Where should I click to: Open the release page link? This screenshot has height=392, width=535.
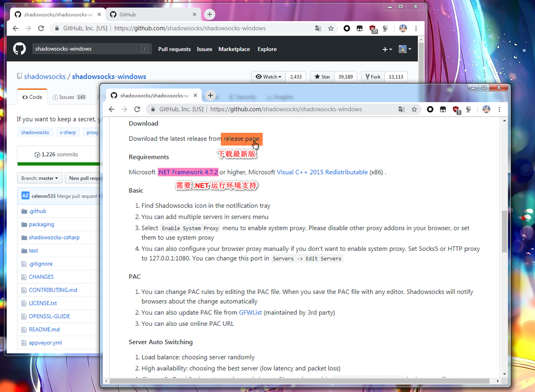click(242, 139)
